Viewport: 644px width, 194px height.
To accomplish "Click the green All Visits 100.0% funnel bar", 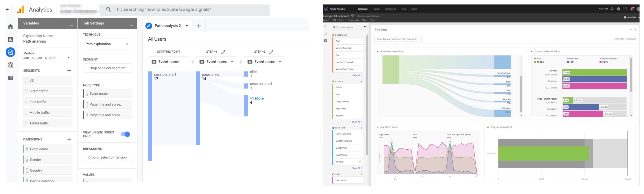I will pos(595,73).
